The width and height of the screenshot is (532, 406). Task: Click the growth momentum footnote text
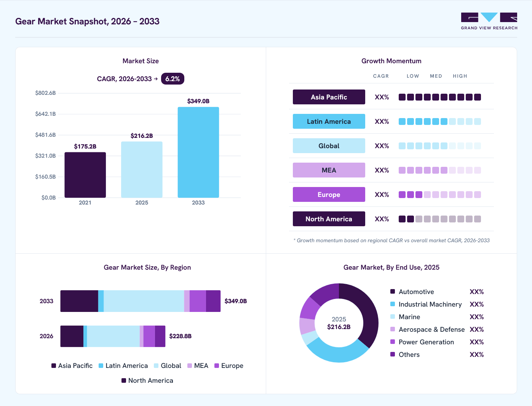(x=391, y=240)
